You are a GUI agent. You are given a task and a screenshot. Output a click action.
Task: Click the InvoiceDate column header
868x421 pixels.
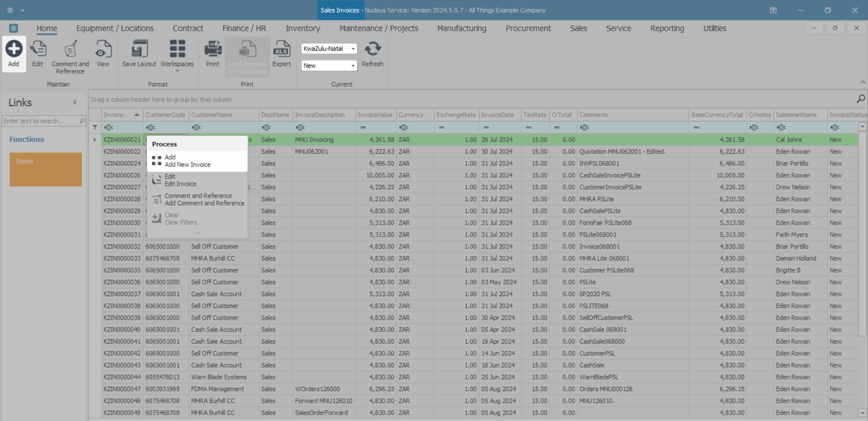point(500,115)
